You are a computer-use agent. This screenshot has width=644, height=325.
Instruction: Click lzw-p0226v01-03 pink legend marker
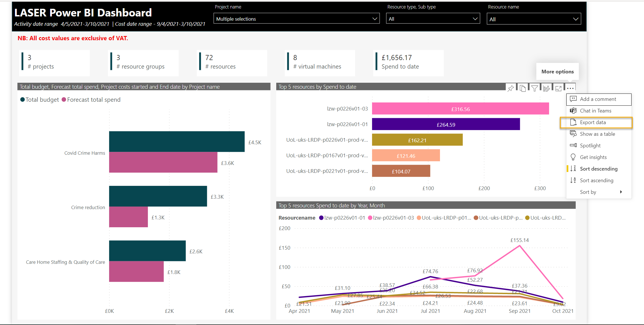click(x=370, y=218)
